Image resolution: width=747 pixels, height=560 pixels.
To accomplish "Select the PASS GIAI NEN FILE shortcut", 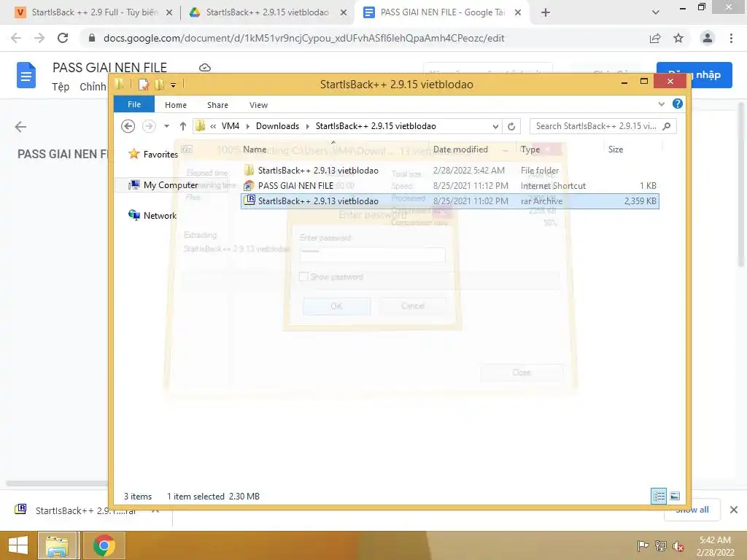I will tap(450, 186).
